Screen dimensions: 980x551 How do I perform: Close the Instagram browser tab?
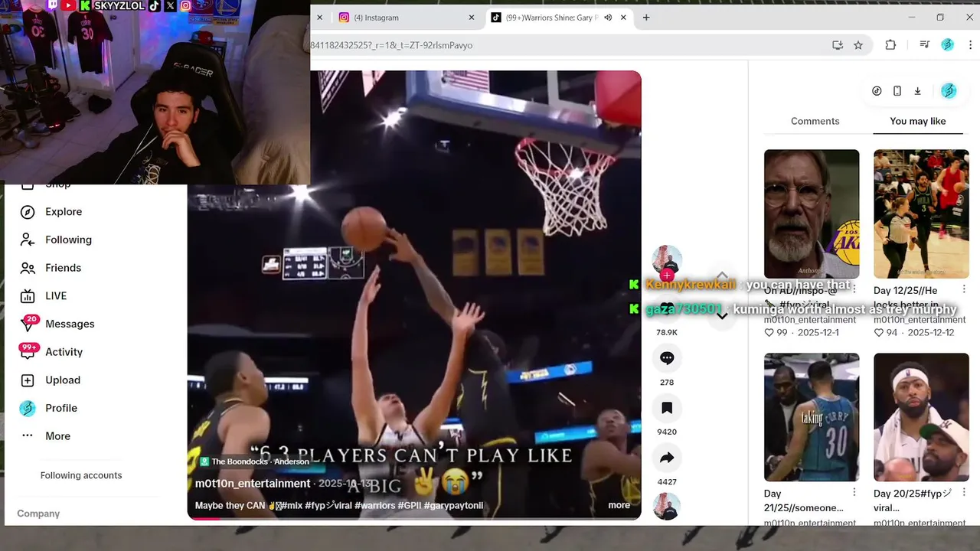point(472,18)
